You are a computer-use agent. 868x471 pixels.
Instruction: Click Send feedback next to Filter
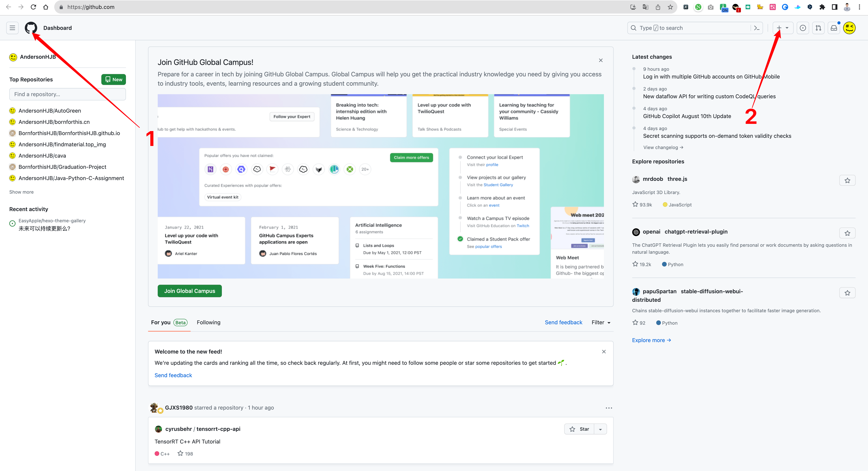563,323
